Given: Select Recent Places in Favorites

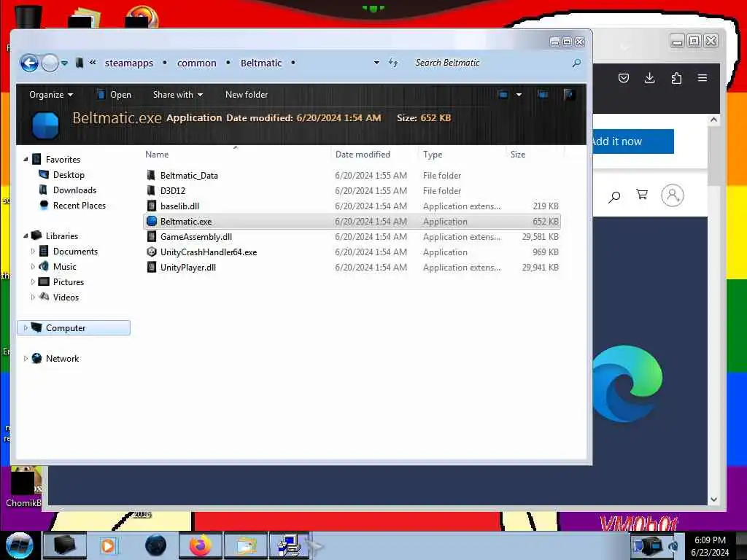Looking at the screenshot, I should click(79, 205).
